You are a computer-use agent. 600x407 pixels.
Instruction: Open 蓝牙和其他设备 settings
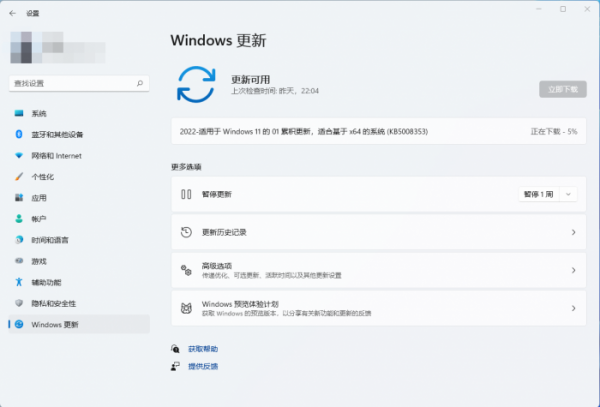[79, 134]
